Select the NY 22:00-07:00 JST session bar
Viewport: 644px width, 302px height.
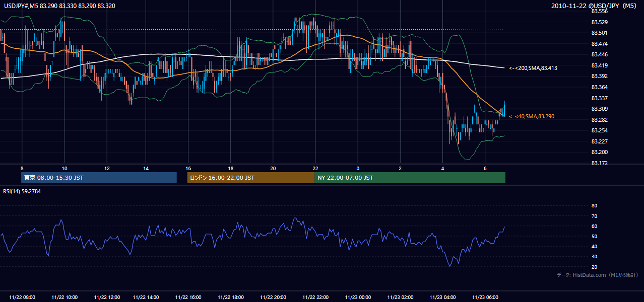click(x=410, y=178)
